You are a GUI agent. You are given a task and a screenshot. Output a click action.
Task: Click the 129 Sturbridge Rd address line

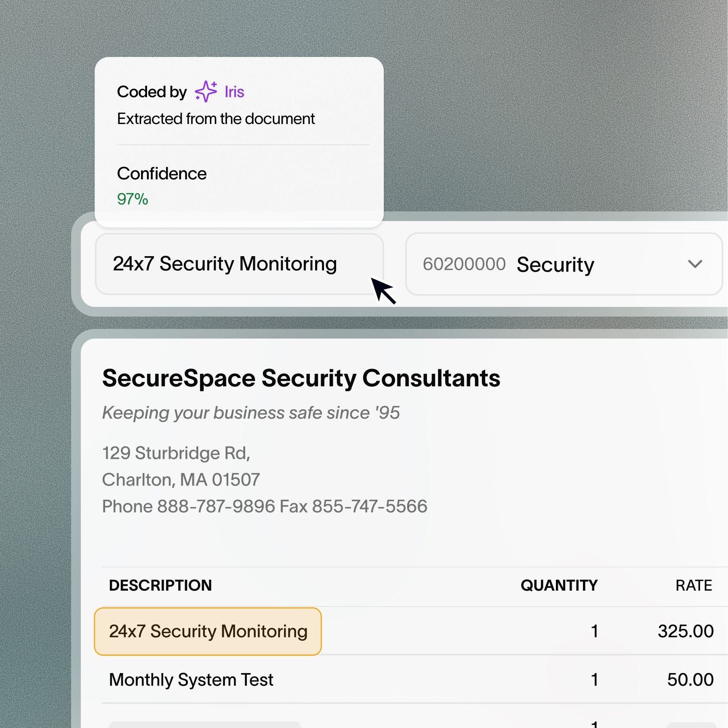point(176,453)
